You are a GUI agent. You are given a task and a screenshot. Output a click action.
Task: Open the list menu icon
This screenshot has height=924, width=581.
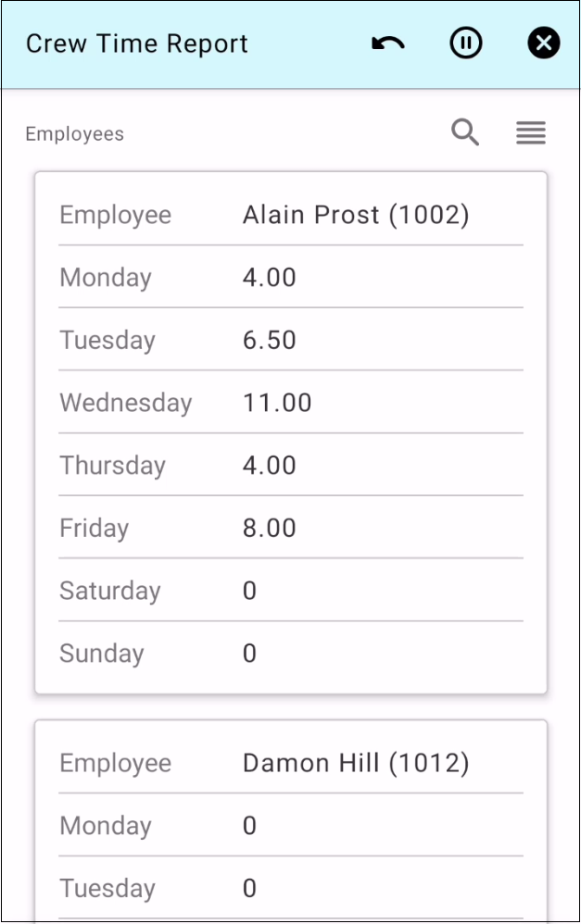coord(531,133)
